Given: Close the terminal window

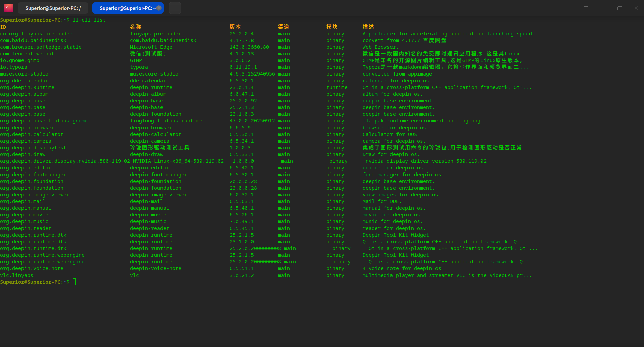Looking at the screenshot, I should (636, 8).
